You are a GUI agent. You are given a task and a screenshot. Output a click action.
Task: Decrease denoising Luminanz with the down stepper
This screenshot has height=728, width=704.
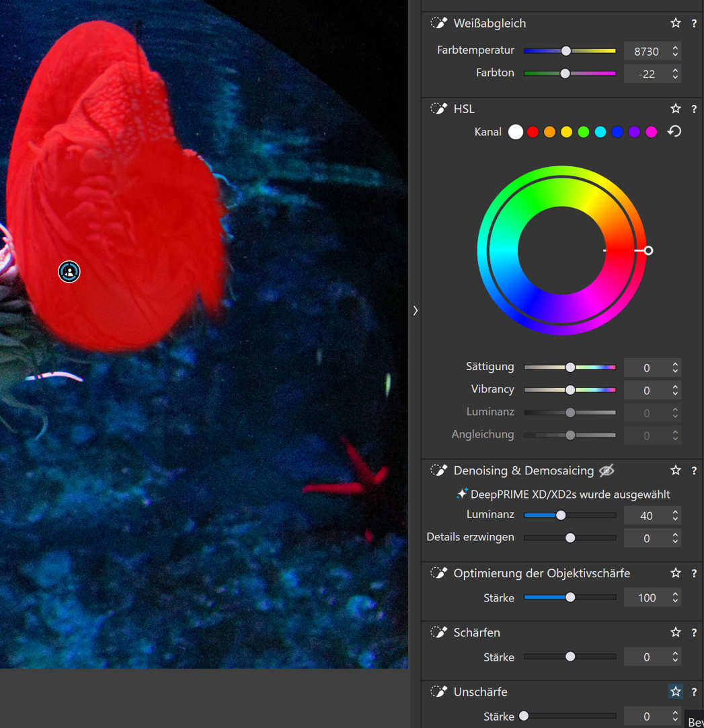675,519
